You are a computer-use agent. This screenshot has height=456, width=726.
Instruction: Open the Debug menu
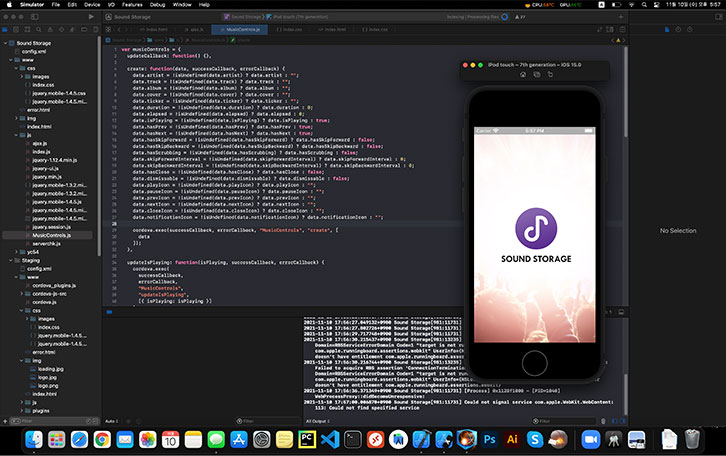pos(157,5)
